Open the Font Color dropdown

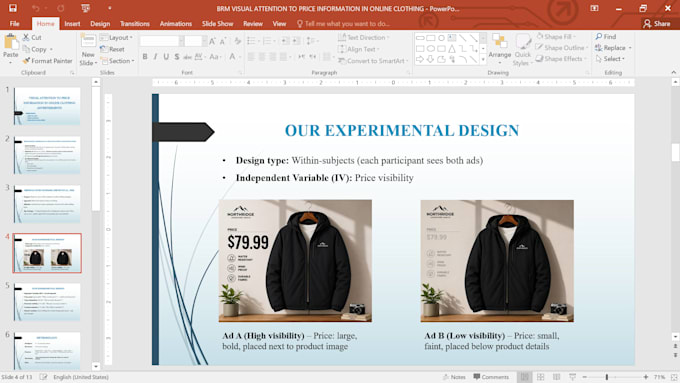point(234,56)
